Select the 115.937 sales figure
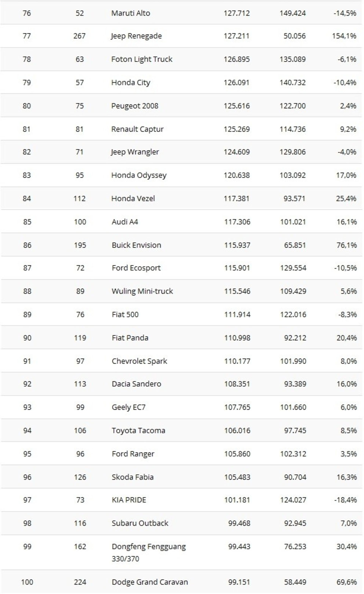This screenshot has height=594, width=364. tap(237, 245)
